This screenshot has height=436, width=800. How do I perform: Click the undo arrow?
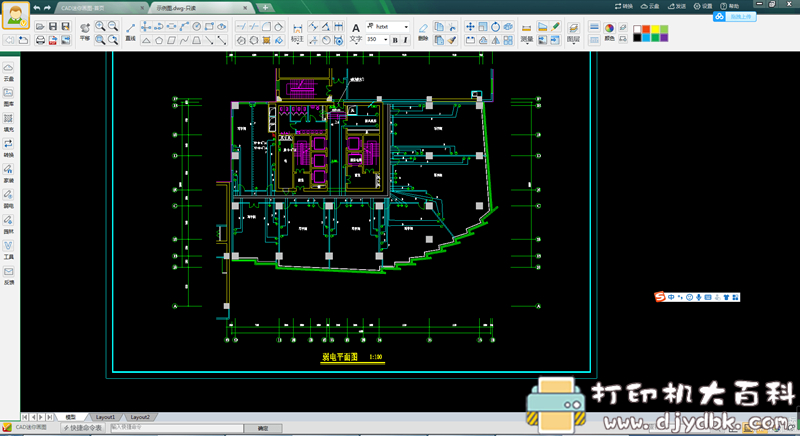tap(37, 8)
